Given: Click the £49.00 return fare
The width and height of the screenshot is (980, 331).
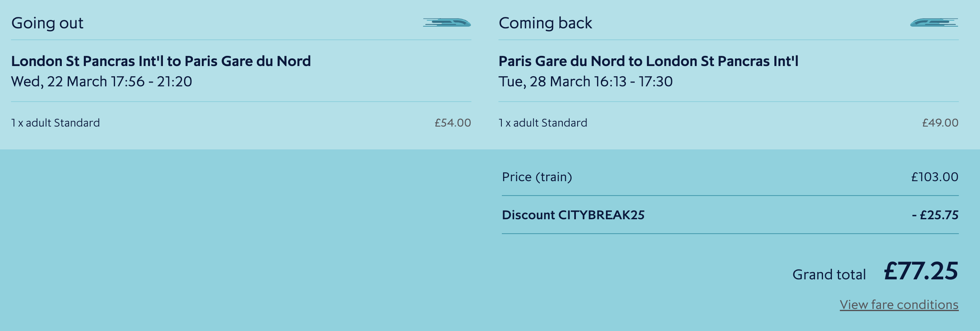Looking at the screenshot, I should click(x=940, y=123).
